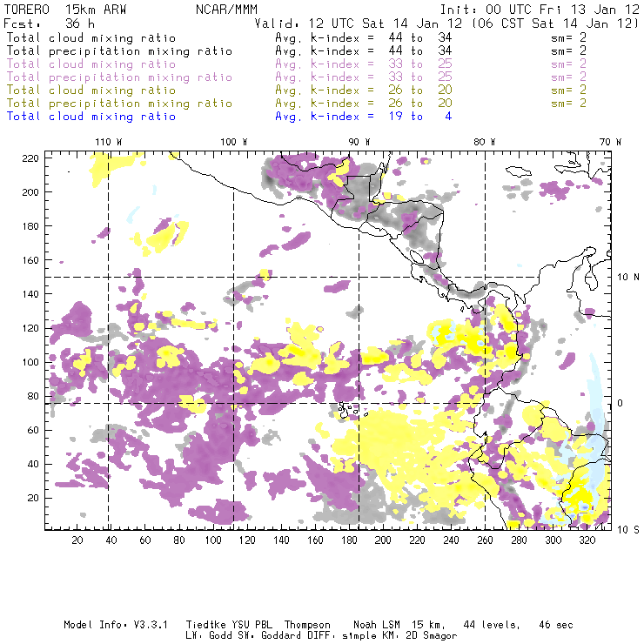
Task: Select the 90 W longitude label
Action: point(359,142)
